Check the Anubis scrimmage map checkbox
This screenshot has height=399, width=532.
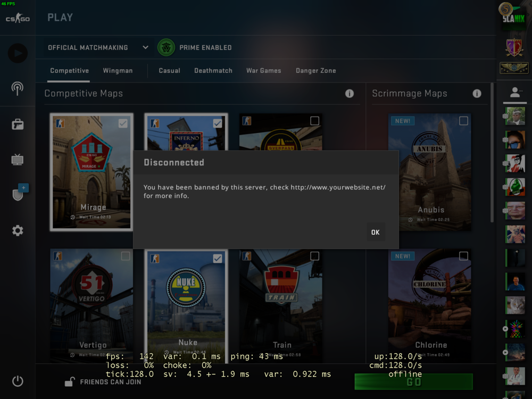(x=463, y=121)
